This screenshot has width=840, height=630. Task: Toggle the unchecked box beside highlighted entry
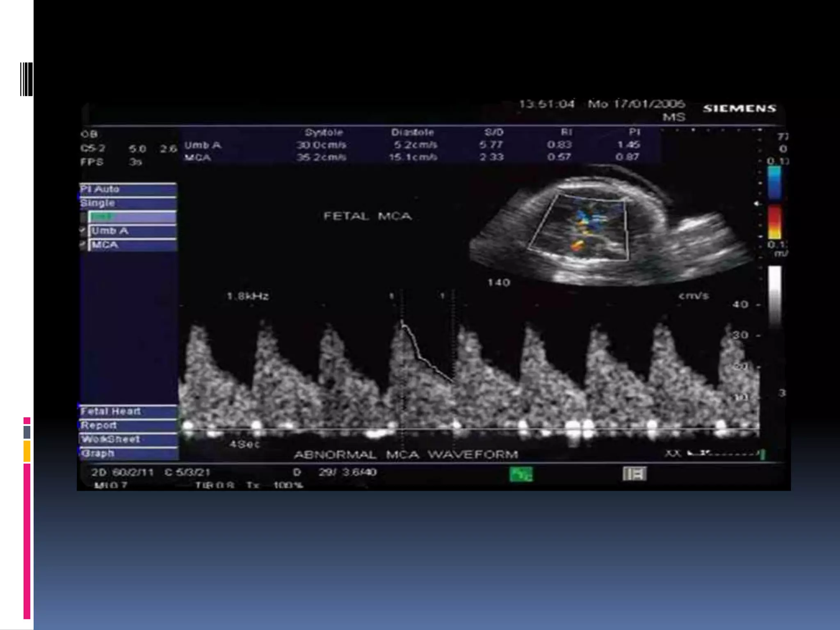tap(83, 217)
